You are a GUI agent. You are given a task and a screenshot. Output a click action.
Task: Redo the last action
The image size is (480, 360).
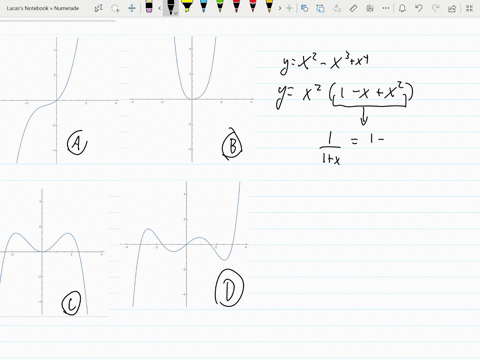pyautogui.click(x=435, y=8)
